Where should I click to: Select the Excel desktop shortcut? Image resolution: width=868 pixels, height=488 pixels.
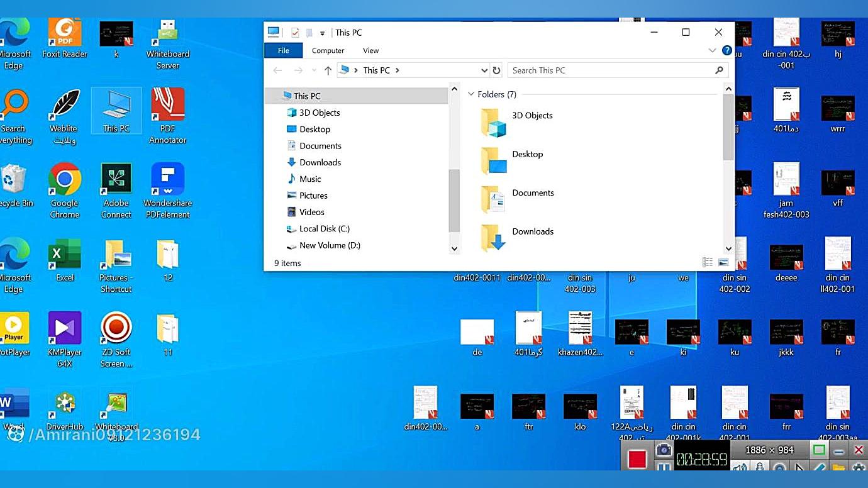(x=65, y=260)
